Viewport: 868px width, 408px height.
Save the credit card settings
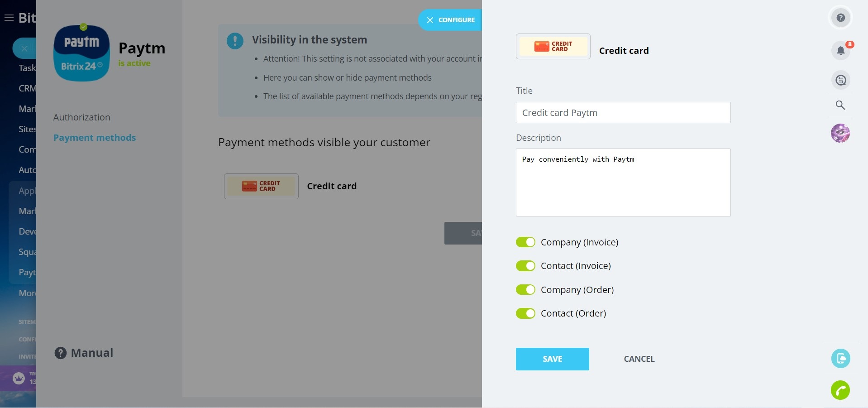pyautogui.click(x=552, y=359)
